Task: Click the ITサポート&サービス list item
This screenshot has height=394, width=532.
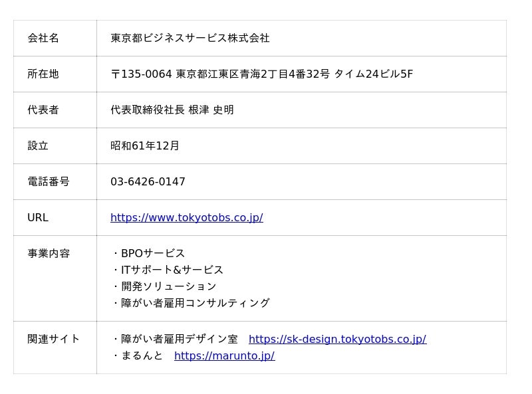Action: [172, 270]
